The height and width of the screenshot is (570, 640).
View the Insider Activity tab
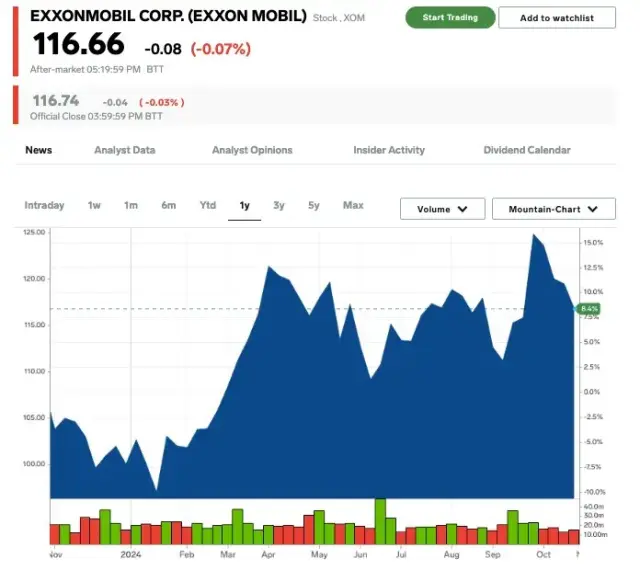point(388,150)
